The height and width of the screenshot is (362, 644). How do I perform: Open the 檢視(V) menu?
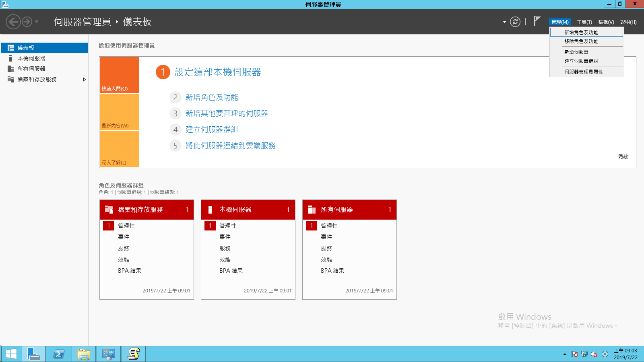(x=606, y=22)
